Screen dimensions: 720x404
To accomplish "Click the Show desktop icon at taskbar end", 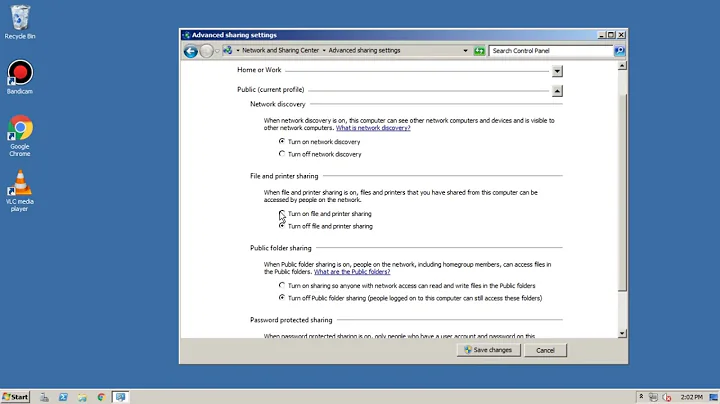I will [x=714, y=397].
